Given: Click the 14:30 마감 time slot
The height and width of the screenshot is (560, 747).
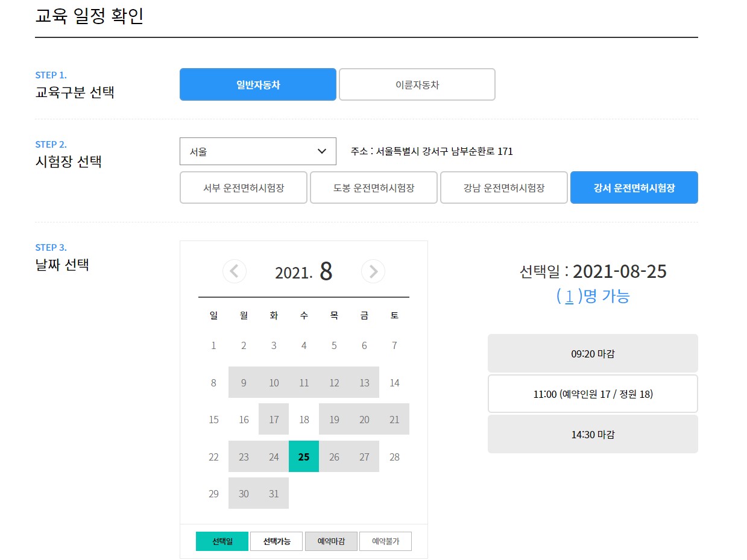Looking at the screenshot, I should (x=593, y=434).
